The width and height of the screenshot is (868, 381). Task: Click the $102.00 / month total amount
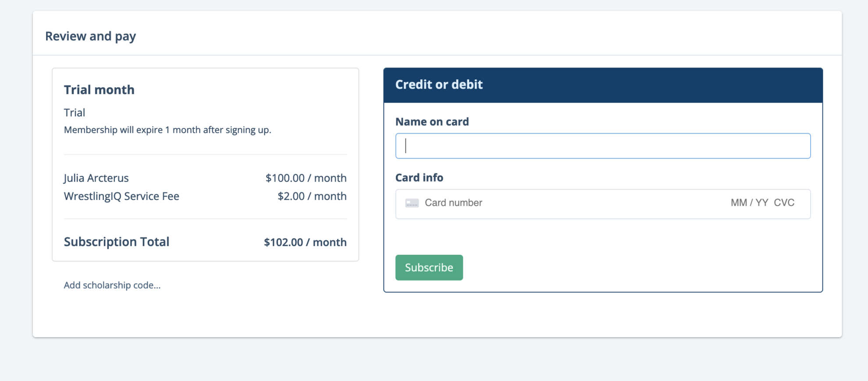coord(305,242)
